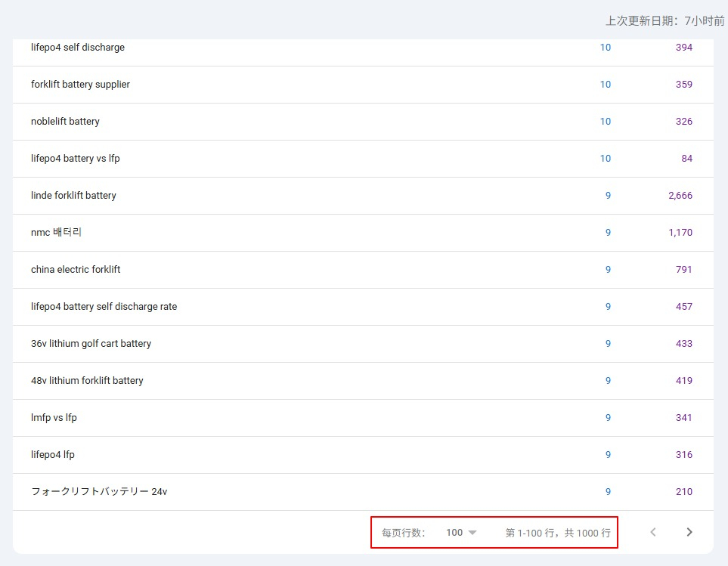Click 'lifepo4 battery self discharge rate' row
The image size is (728, 566).
(x=104, y=307)
